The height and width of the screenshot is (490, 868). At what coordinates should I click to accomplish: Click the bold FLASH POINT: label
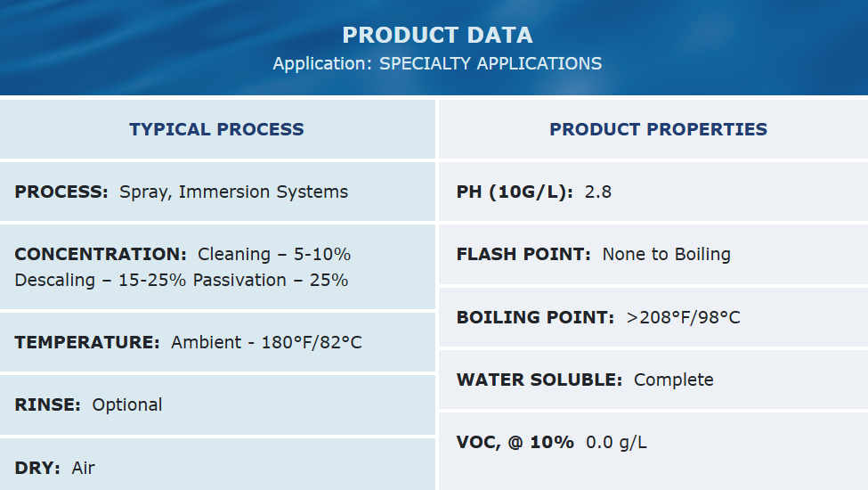coord(523,254)
